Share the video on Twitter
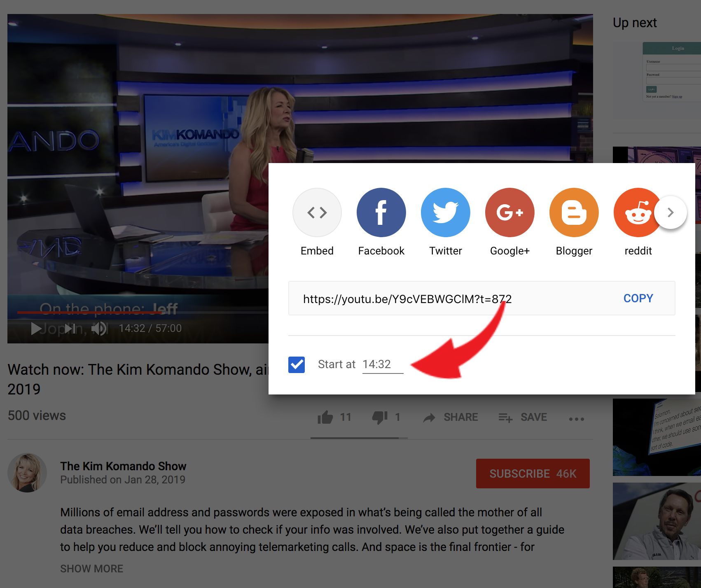 pyautogui.click(x=445, y=212)
